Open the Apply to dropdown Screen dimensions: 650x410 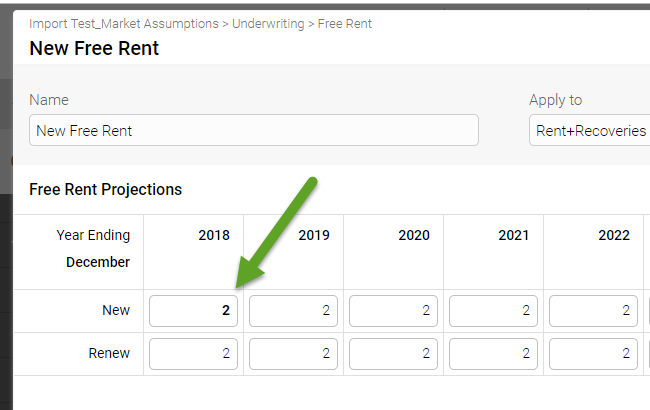tap(590, 130)
